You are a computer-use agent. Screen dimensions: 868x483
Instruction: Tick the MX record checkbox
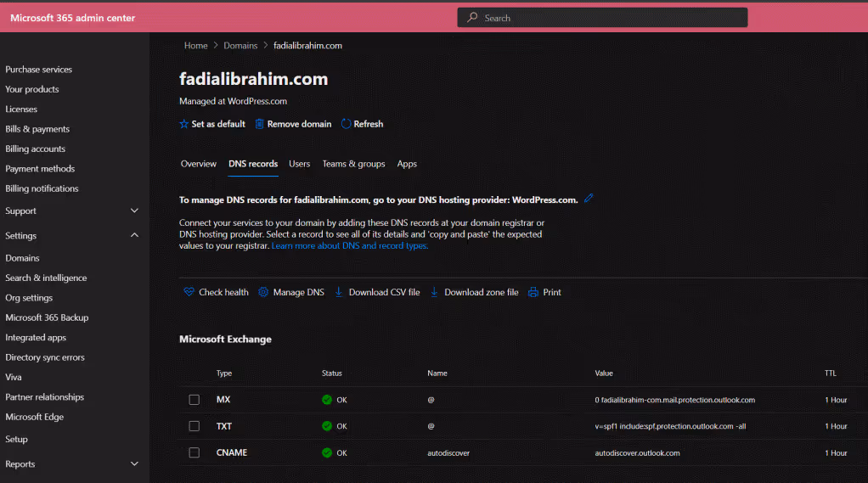click(x=194, y=400)
